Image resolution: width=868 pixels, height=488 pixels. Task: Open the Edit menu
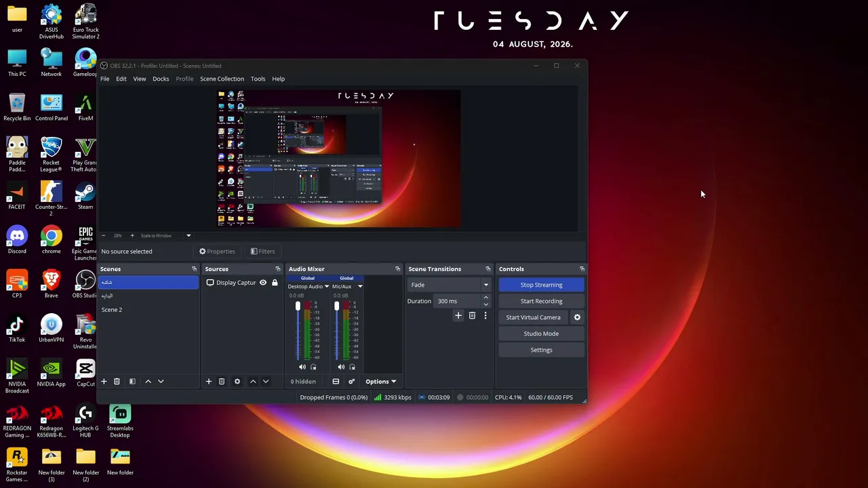coord(121,79)
